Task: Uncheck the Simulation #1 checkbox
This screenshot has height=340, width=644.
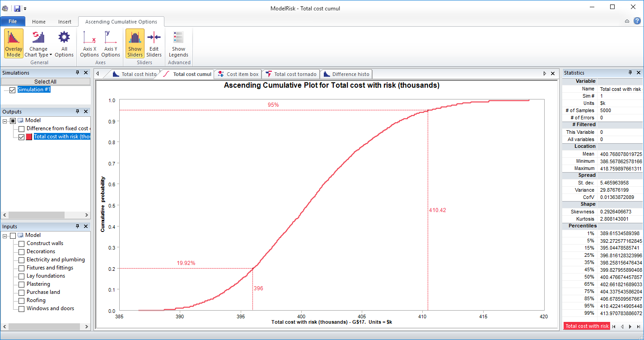Action: pos(12,89)
